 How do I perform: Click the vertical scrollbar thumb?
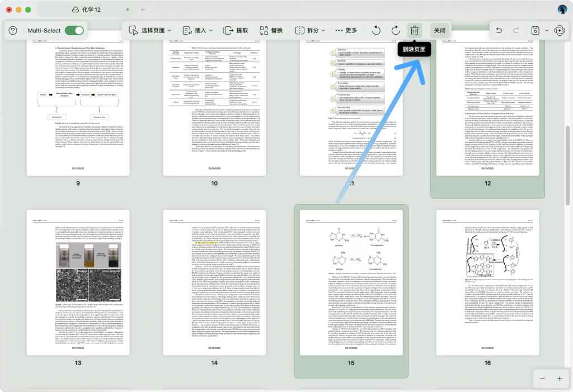(x=567, y=166)
